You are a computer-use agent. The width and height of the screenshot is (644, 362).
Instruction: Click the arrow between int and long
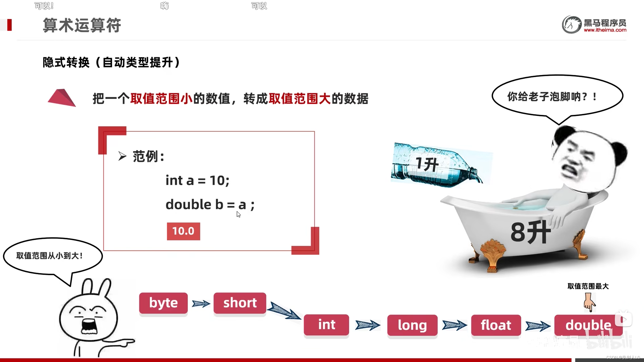(x=367, y=325)
